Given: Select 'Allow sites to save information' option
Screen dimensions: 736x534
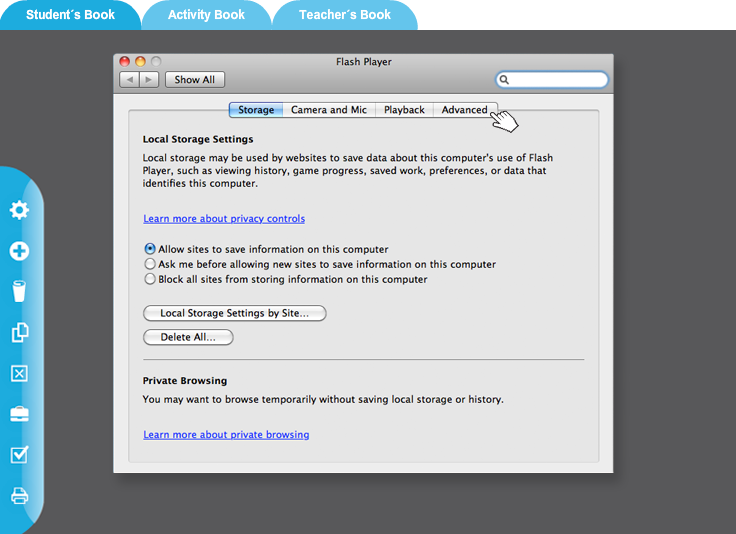Looking at the screenshot, I should point(150,249).
